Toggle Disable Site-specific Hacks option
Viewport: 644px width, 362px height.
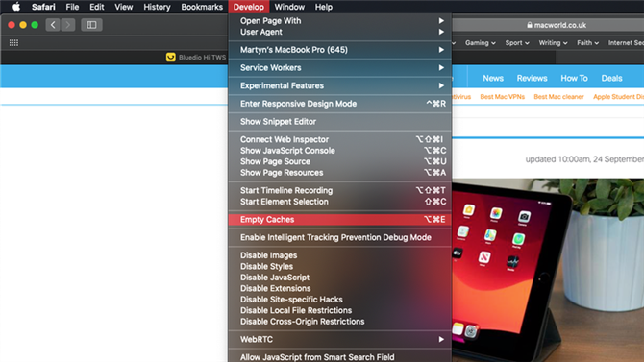point(340,300)
